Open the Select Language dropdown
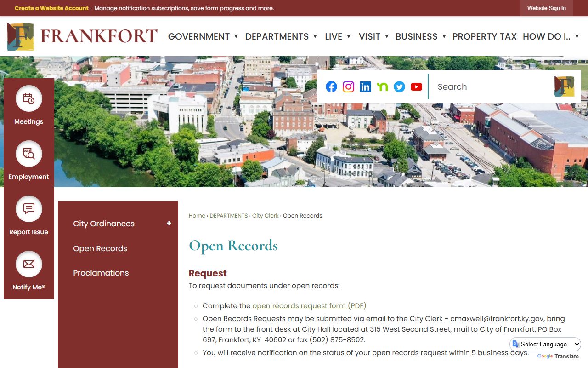588x368 pixels. [545, 344]
